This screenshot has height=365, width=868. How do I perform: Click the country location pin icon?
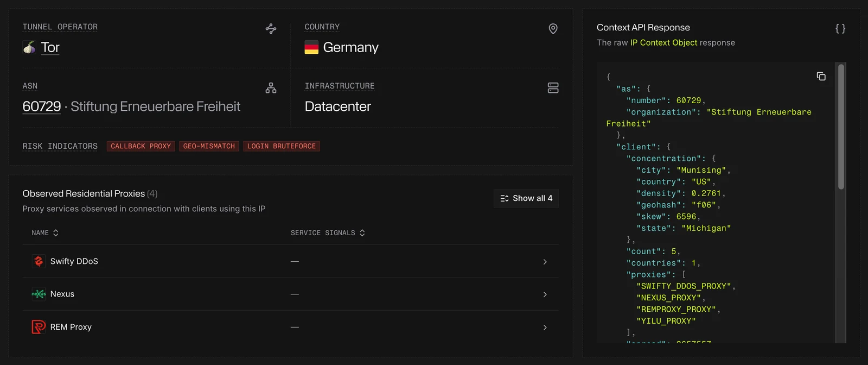tap(553, 29)
